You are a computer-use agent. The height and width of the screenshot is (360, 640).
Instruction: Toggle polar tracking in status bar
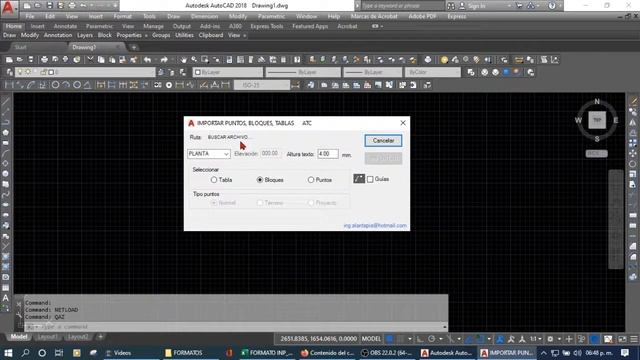tap(431, 339)
